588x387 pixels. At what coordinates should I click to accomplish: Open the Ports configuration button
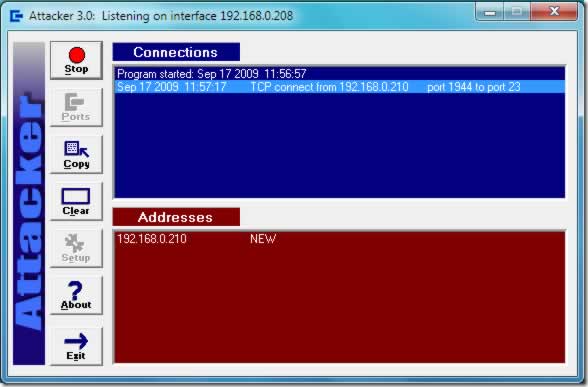pos(76,107)
